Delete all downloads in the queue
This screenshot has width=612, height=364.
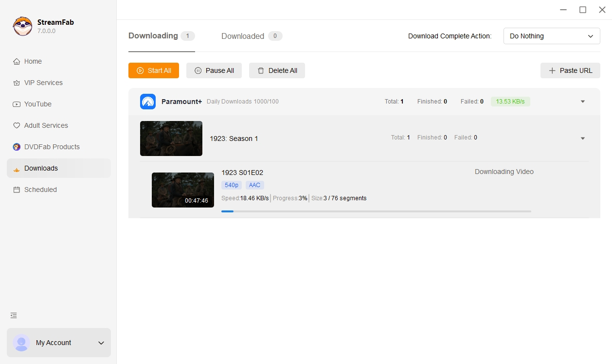pyautogui.click(x=277, y=70)
